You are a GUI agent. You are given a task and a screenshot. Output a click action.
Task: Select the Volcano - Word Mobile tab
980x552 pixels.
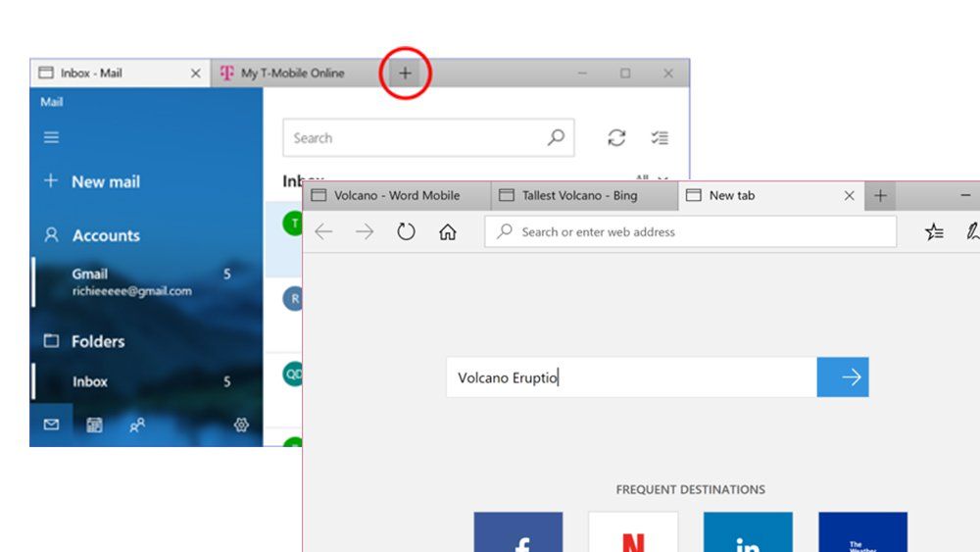pos(396,195)
